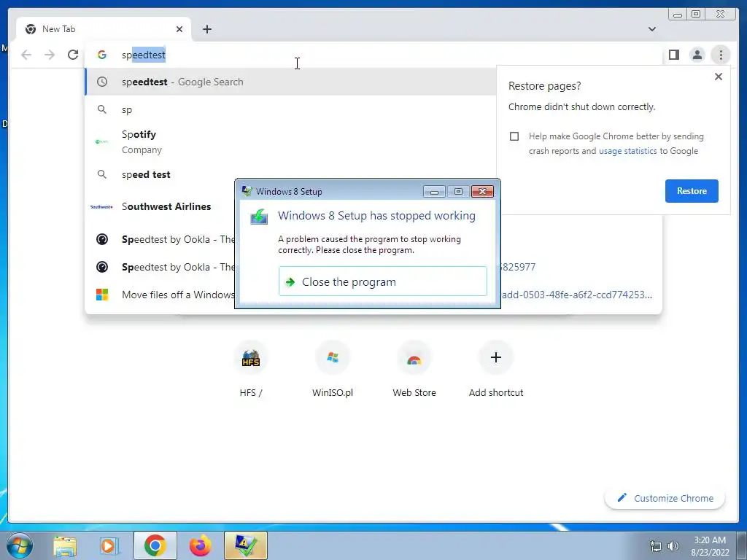
Task: Click the address bar containing speedtest
Action: point(371,55)
